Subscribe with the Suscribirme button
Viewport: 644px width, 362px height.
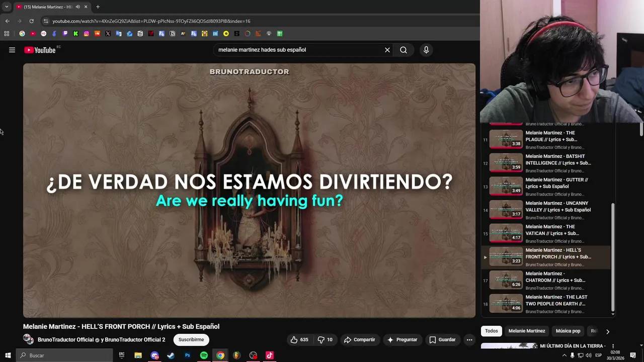point(191,340)
